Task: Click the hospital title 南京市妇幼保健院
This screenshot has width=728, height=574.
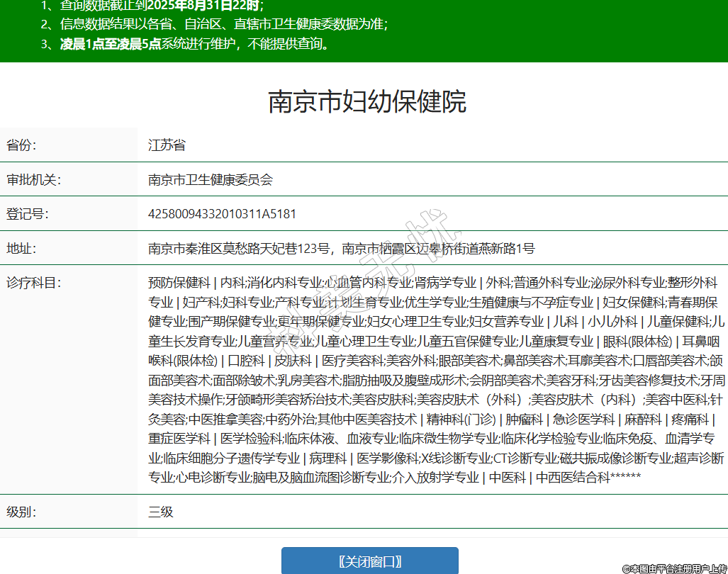Action: [x=367, y=102]
